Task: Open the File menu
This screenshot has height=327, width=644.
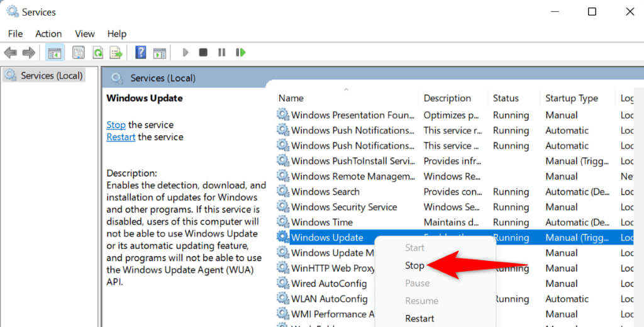Action: pyautogui.click(x=15, y=33)
